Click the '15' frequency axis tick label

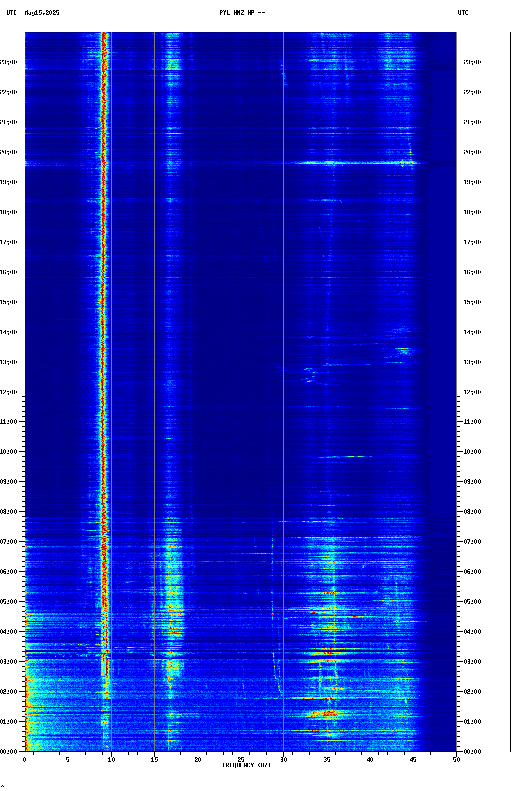pos(154,760)
